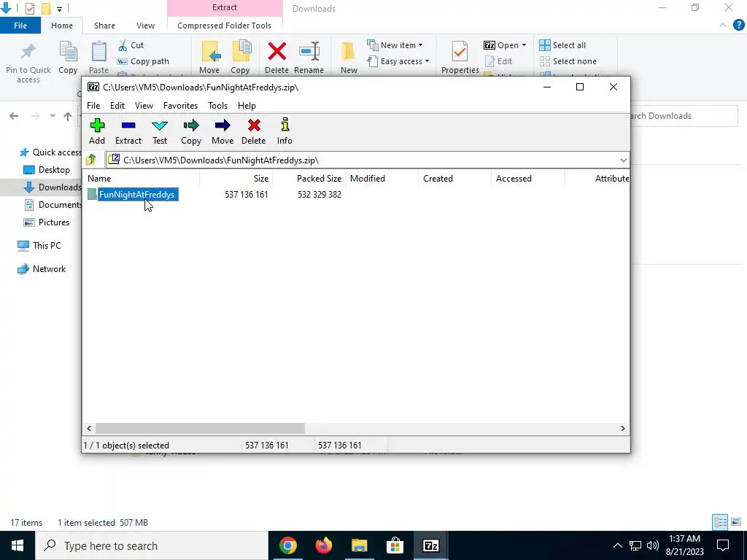Sort by Created column header

(455, 179)
